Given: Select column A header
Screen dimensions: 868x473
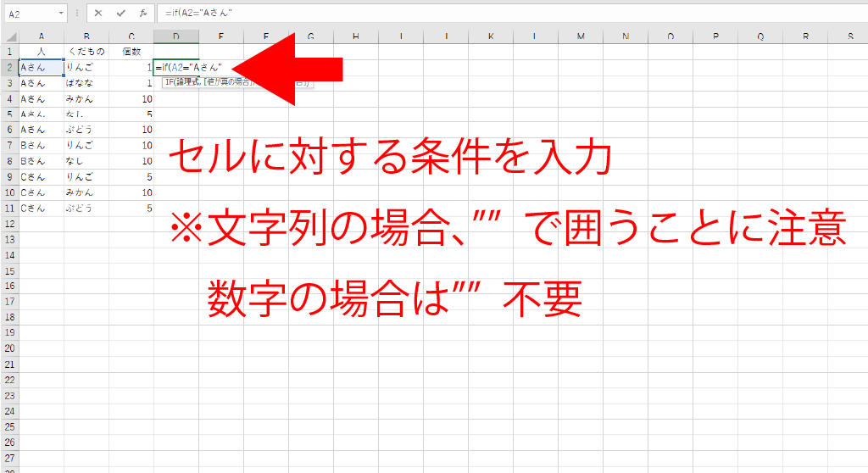Looking at the screenshot, I should coord(42,36).
